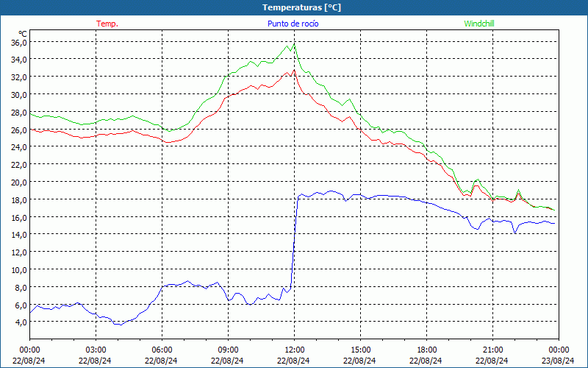Click the 4,0 y-axis value
Image resolution: width=588 pixels, height=368 pixels.
21,322
